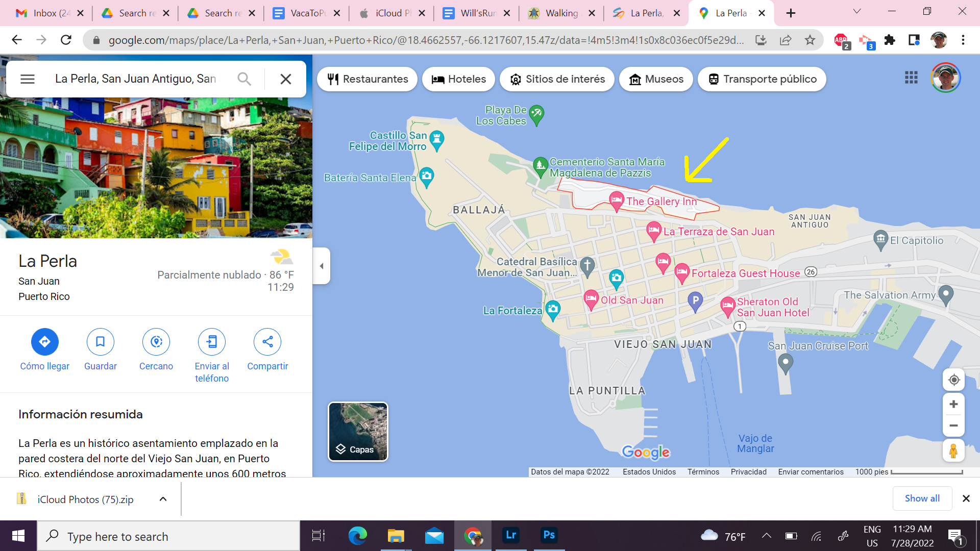
Task: Switch to the VacaToPu document tab
Action: pyautogui.click(x=306, y=13)
